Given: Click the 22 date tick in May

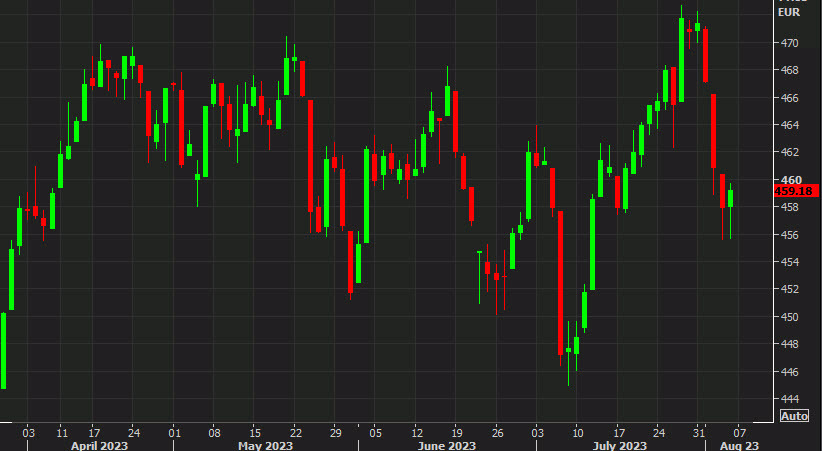Looking at the screenshot, I should (296, 433).
